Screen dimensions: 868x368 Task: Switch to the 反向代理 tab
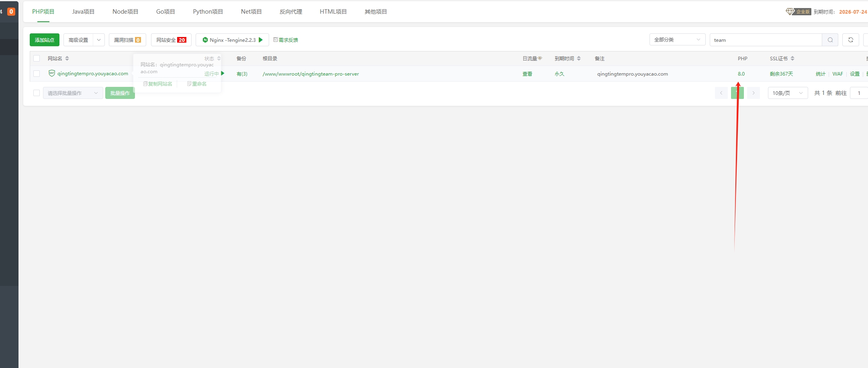291,11
